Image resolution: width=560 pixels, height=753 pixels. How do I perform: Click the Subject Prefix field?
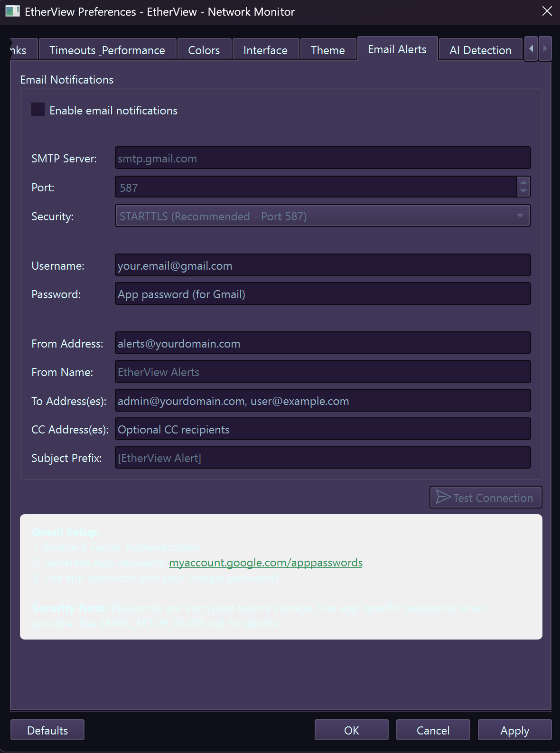[323, 457]
